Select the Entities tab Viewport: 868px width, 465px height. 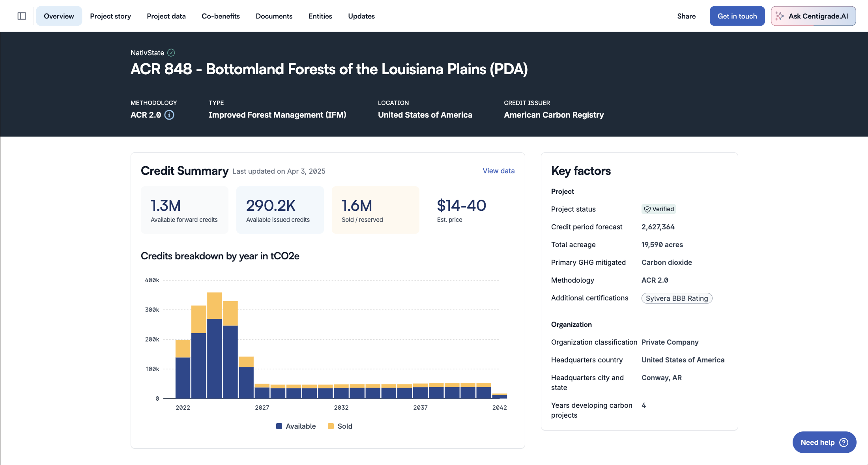[x=320, y=16]
